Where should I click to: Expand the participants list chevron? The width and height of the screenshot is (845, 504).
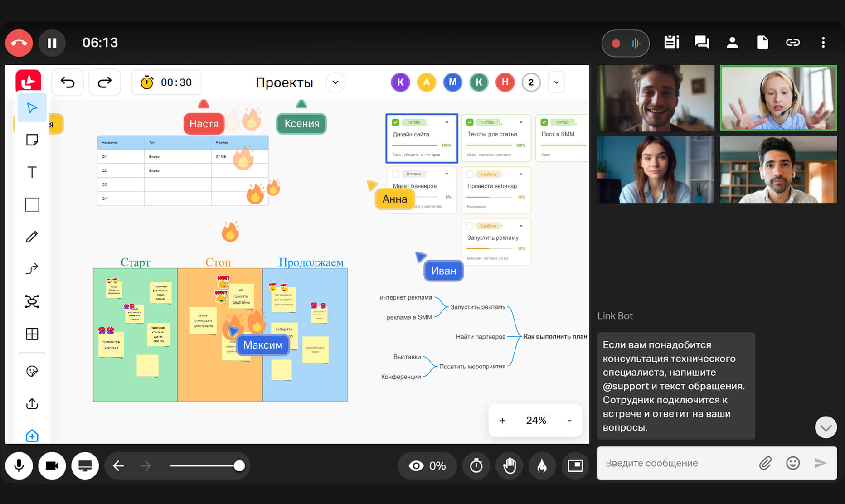tap(556, 82)
